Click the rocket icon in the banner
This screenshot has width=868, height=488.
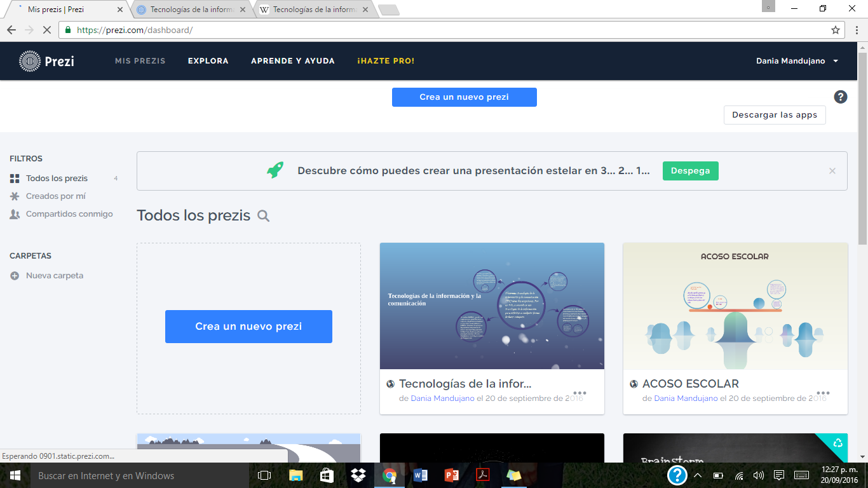275,170
